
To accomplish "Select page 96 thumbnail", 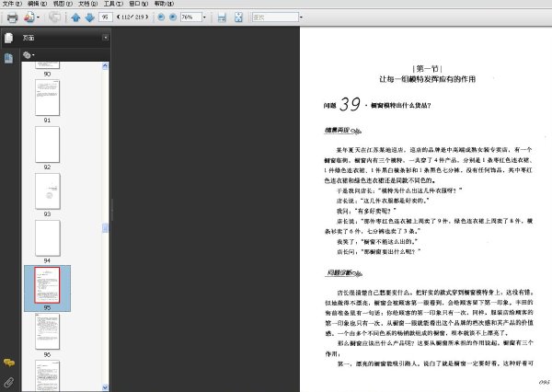I will [x=47, y=331].
